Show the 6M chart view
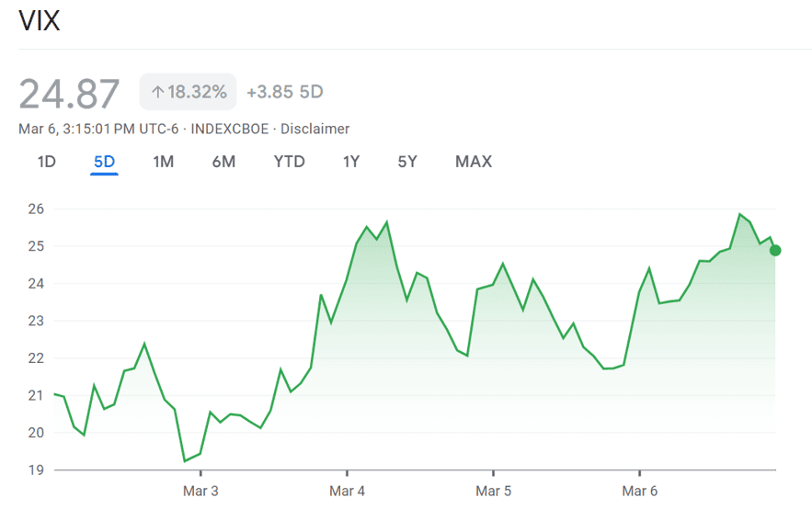Viewport: 812px width, 509px height. (x=223, y=162)
